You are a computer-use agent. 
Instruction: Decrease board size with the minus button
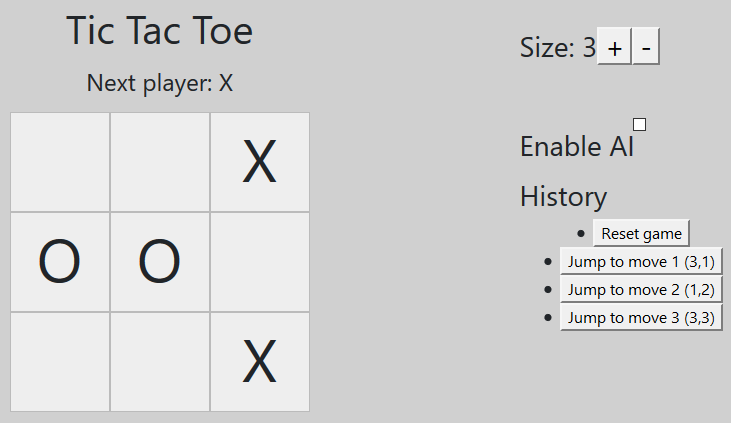(x=646, y=46)
